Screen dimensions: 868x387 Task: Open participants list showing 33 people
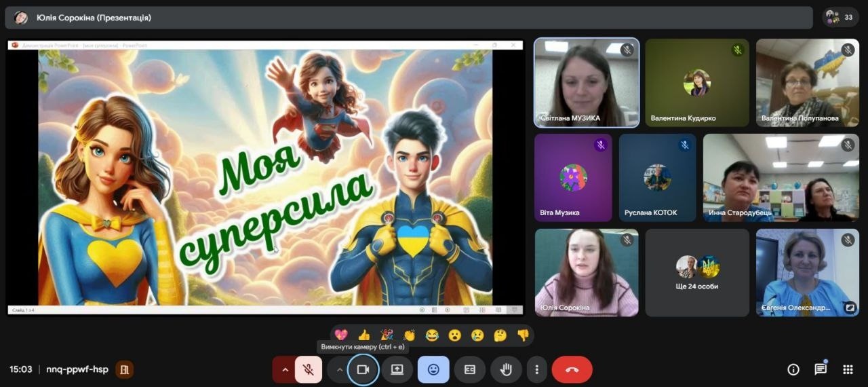840,17
